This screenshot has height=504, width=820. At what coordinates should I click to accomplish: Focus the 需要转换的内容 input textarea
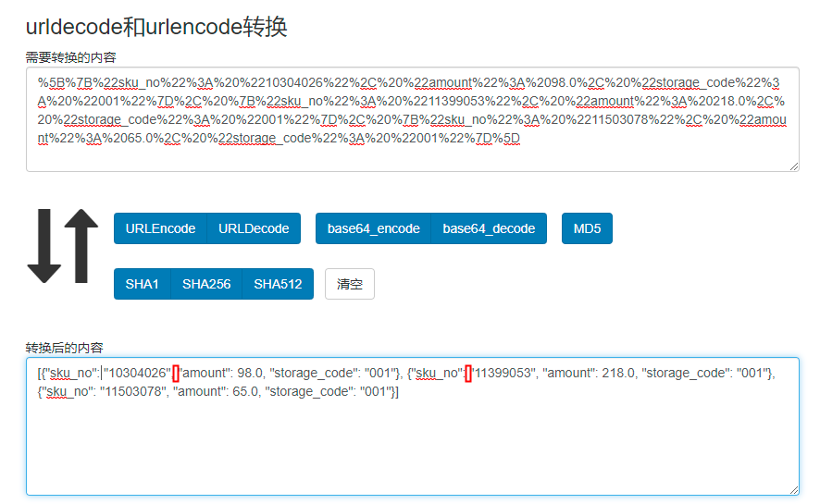tap(413, 119)
